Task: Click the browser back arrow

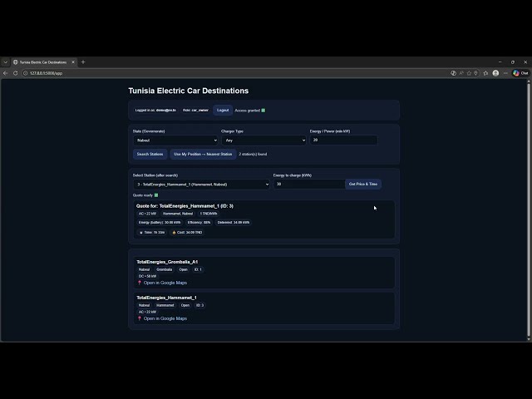Action: point(6,73)
